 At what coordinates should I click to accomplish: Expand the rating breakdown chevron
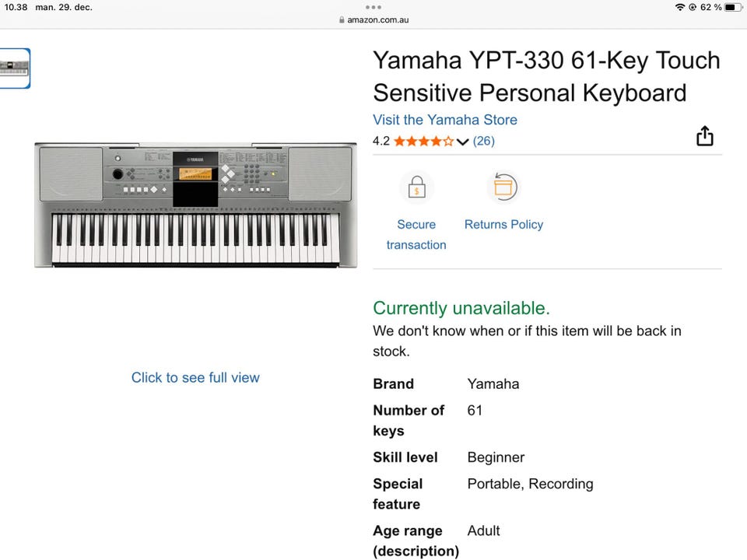(x=463, y=142)
